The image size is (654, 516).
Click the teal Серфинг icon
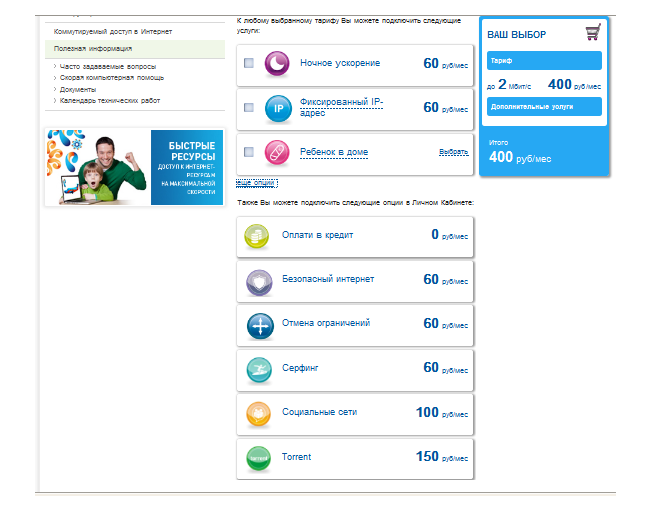coord(258,370)
